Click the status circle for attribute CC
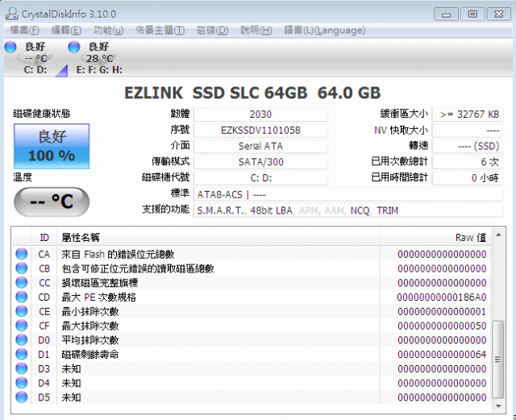 click(x=22, y=283)
